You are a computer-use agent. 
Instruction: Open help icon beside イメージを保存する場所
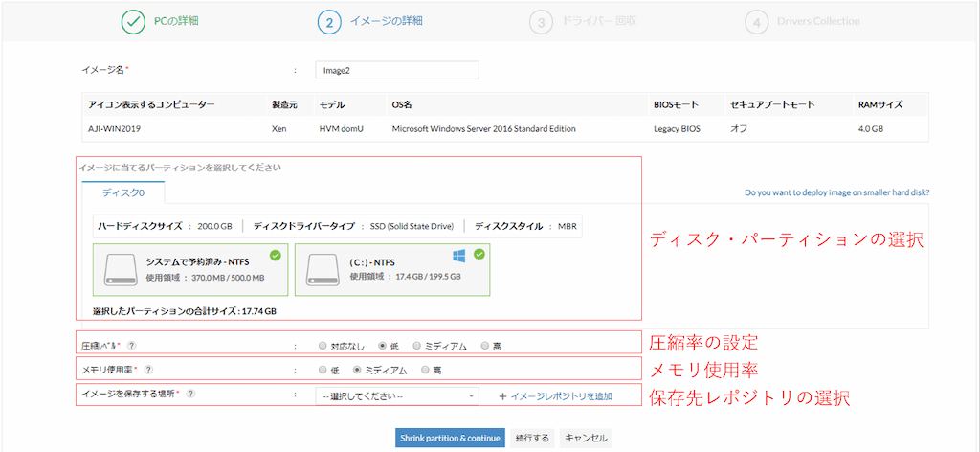pos(191,394)
